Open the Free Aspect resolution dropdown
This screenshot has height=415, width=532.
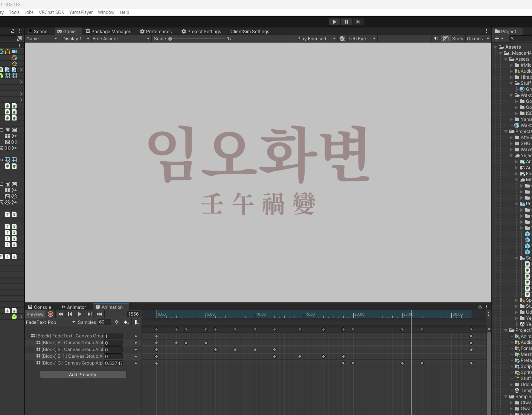click(x=121, y=38)
